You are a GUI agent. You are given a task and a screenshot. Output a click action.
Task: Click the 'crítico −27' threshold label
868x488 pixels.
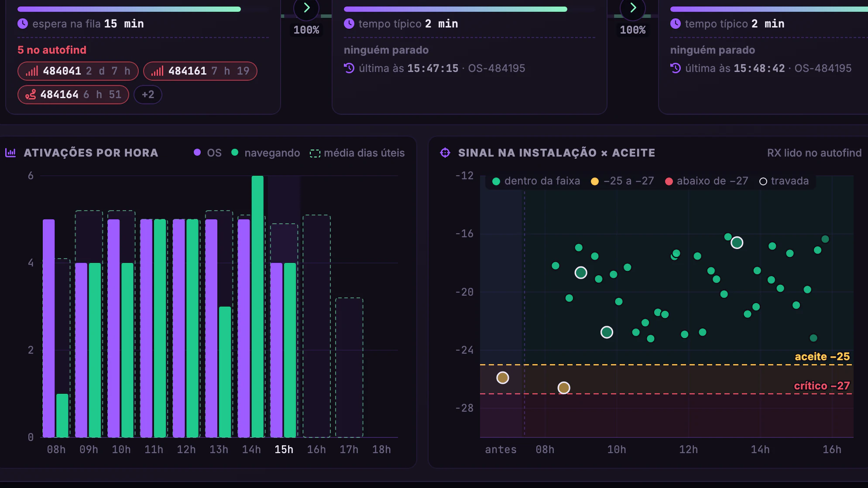tap(822, 386)
